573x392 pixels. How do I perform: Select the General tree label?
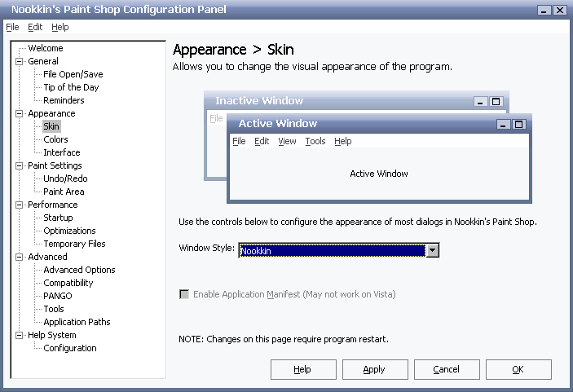pos(43,61)
